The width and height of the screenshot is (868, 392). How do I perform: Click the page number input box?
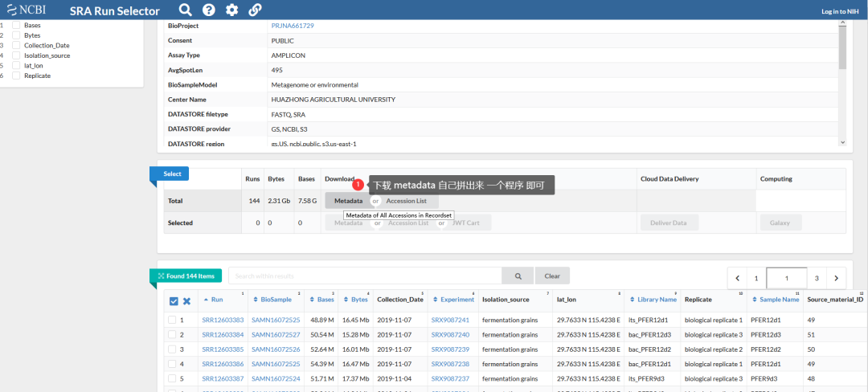[787, 278]
